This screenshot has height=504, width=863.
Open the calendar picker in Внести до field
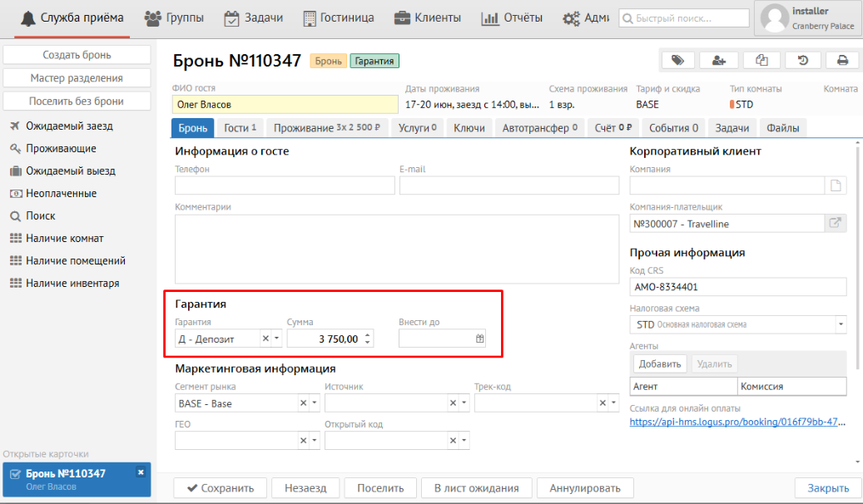(x=479, y=338)
